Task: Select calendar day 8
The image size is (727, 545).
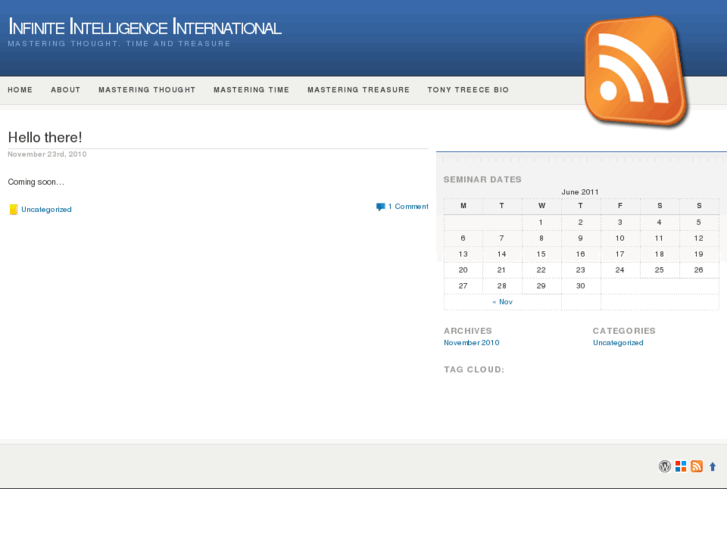Action: pos(541,238)
